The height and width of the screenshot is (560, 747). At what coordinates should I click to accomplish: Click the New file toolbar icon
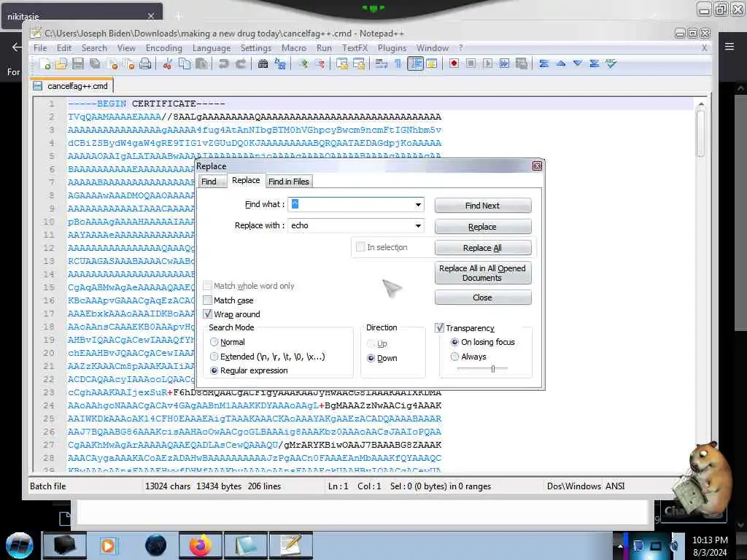[44, 64]
